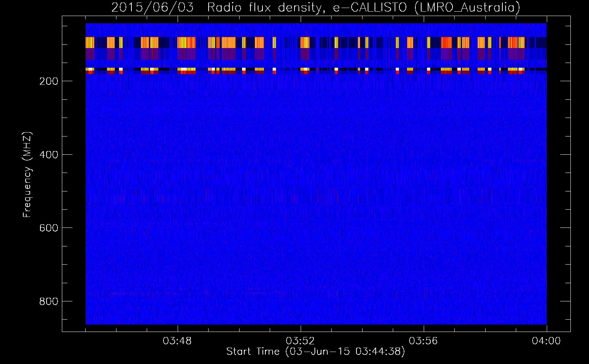This screenshot has height=364, width=589.
Task: Click the Start Time axis label
Action: tap(316, 352)
